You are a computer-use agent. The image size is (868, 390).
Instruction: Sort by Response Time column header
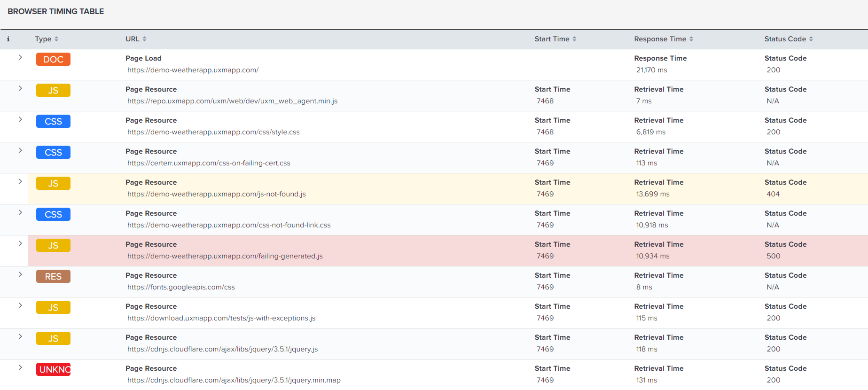point(663,39)
